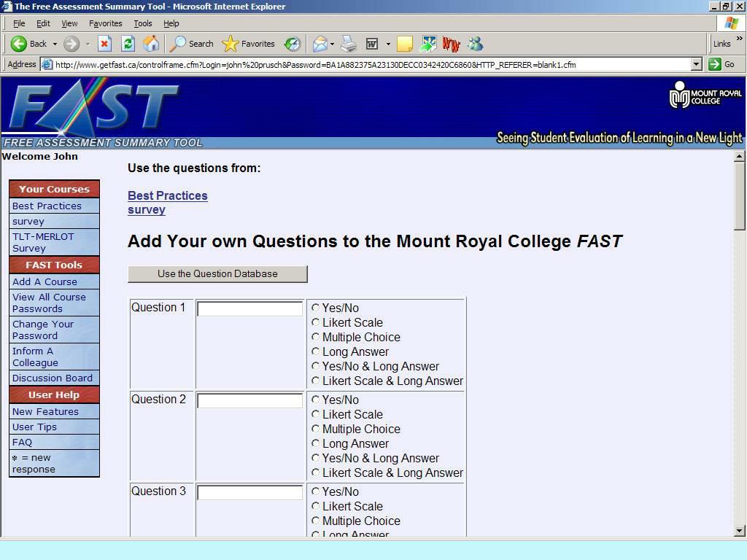Select Yes/No & Long Answer for Question 1
Viewport: 747px width, 560px height.
click(x=315, y=366)
